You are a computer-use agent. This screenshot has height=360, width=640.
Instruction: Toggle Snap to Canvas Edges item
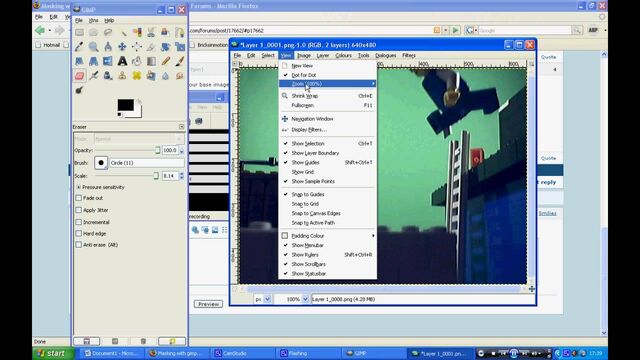tap(327, 213)
